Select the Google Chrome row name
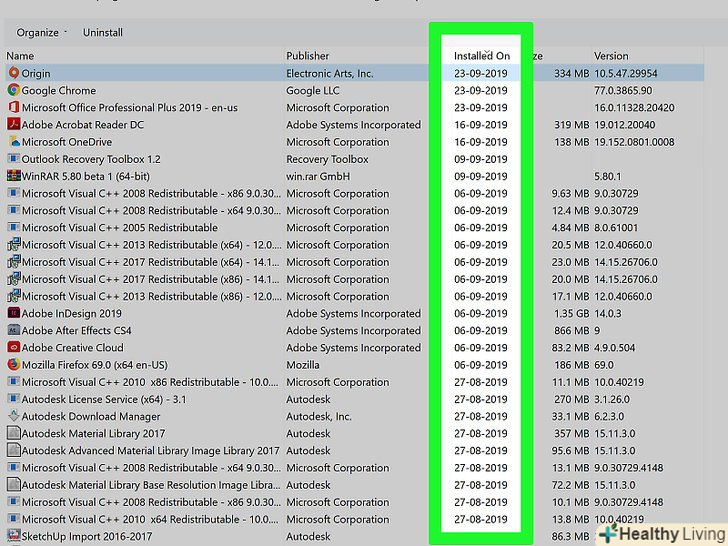The height and width of the screenshot is (546, 728). pos(59,91)
